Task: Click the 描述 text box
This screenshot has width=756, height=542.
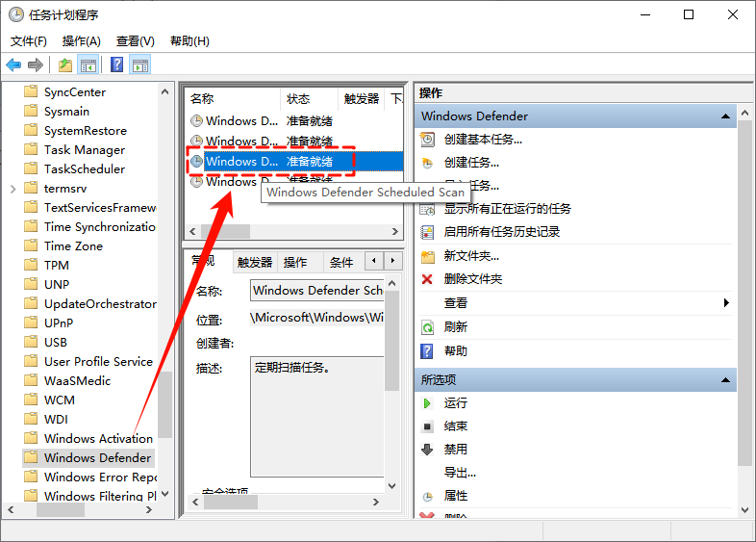Action: 317,417
